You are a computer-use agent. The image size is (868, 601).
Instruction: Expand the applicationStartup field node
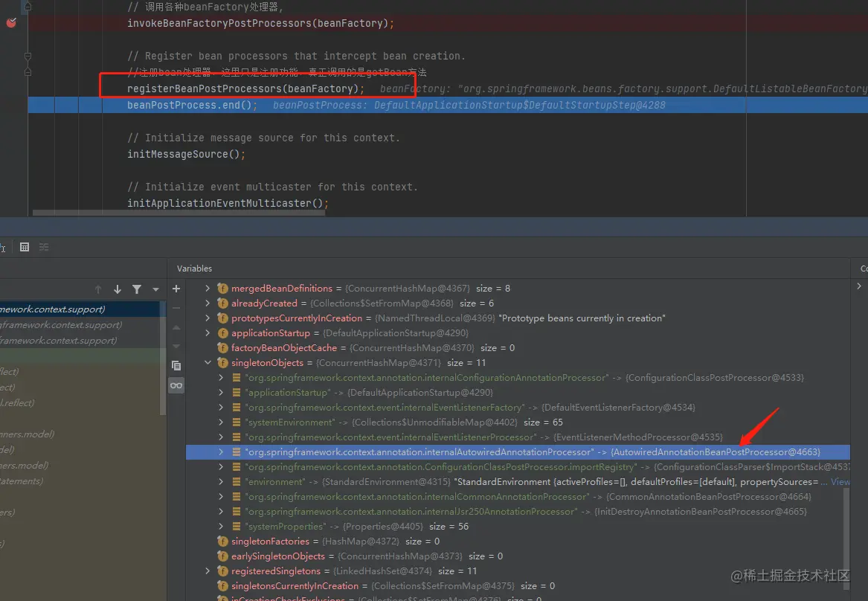coord(207,332)
